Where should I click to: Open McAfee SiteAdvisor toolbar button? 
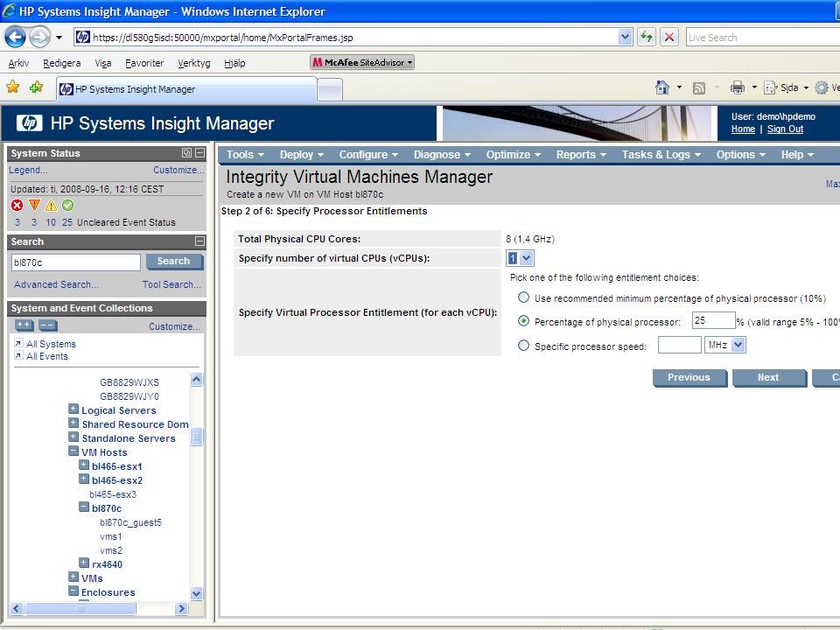pos(362,63)
